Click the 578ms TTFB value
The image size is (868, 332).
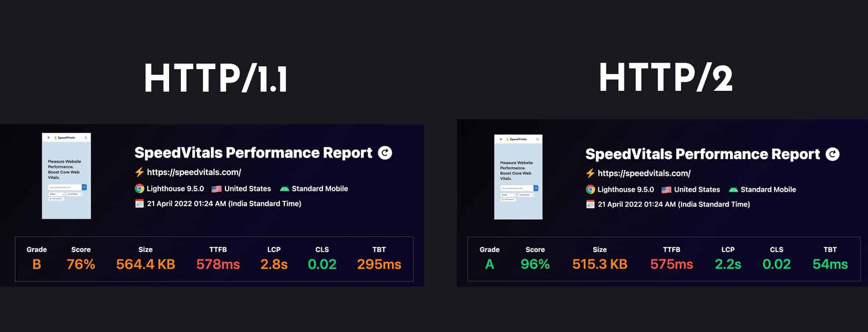pos(218,264)
